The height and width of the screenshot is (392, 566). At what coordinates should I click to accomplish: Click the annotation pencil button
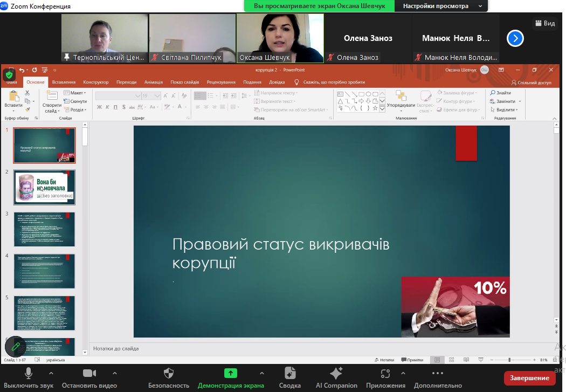tap(15, 347)
